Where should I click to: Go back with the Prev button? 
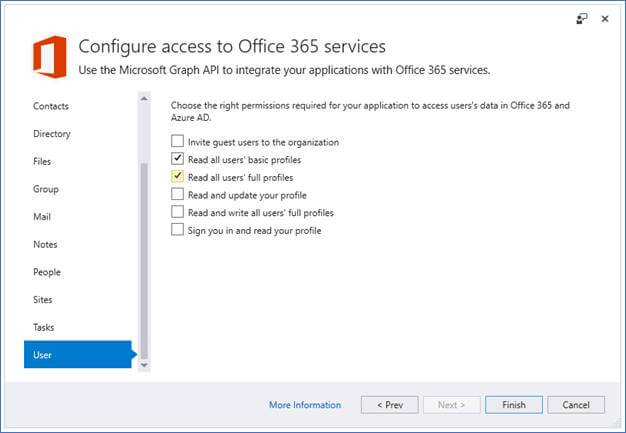coord(389,405)
